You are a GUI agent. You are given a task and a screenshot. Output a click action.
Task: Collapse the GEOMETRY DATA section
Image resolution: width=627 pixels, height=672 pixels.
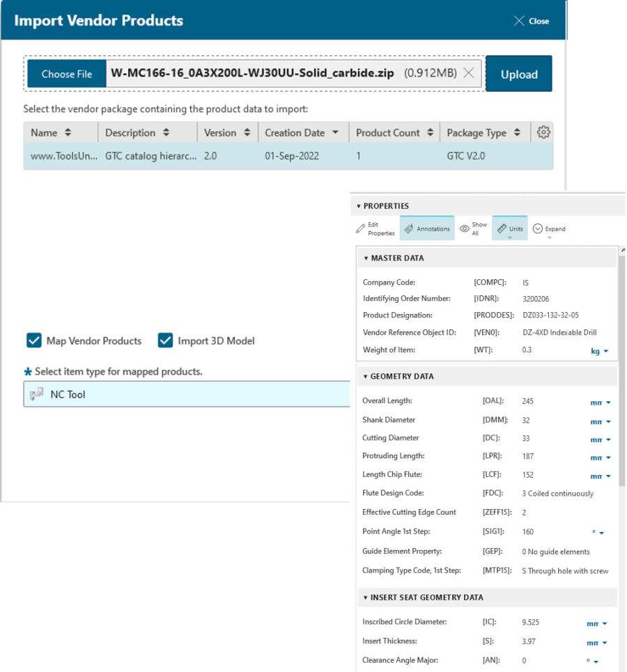[364, 377]
